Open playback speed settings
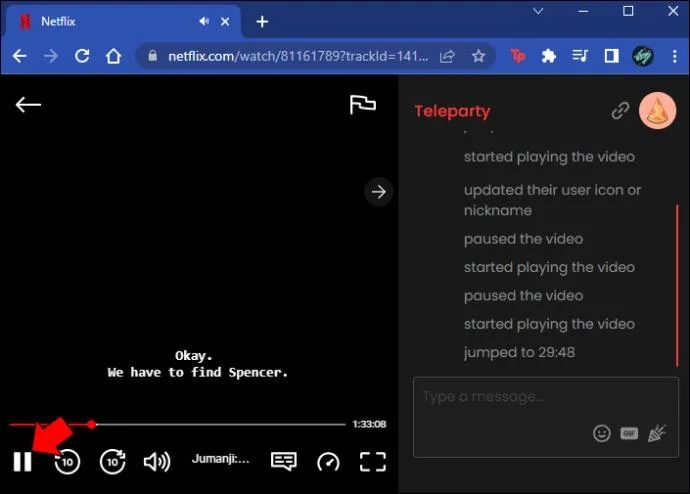 point(328,462)
